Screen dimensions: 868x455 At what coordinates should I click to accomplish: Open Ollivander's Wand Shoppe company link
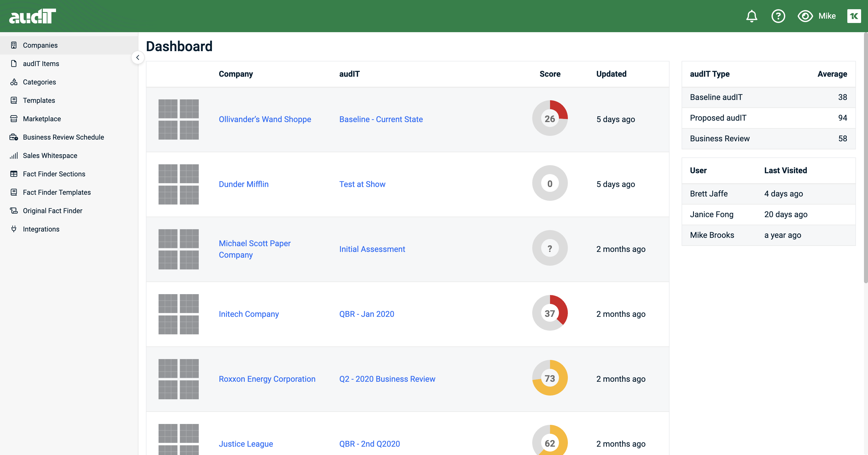(265, 119)
